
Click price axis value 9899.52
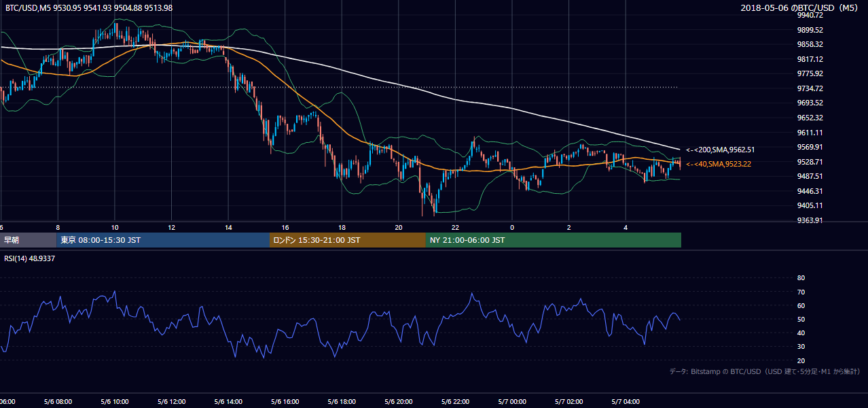pyautogui.click(x=810, y=30)
